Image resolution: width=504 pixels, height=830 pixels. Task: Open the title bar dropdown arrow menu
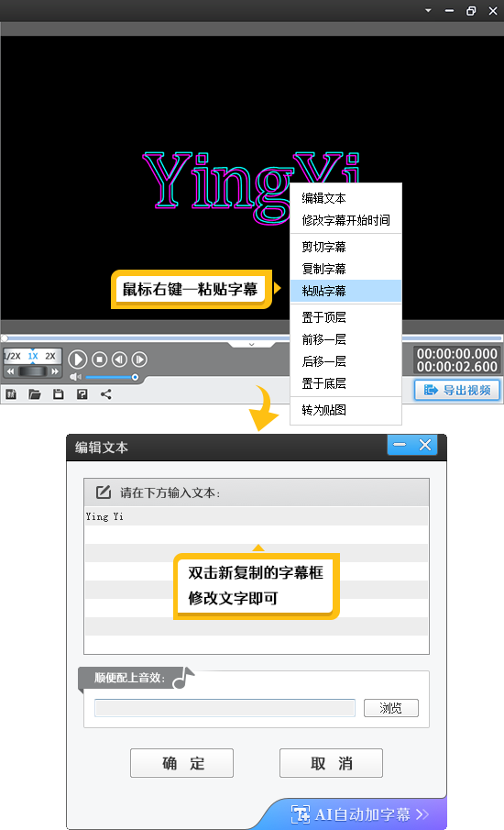pos(428,11)
